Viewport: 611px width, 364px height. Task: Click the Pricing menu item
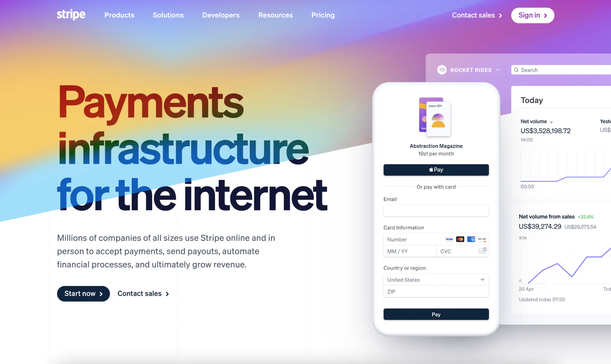coord(323,15)
